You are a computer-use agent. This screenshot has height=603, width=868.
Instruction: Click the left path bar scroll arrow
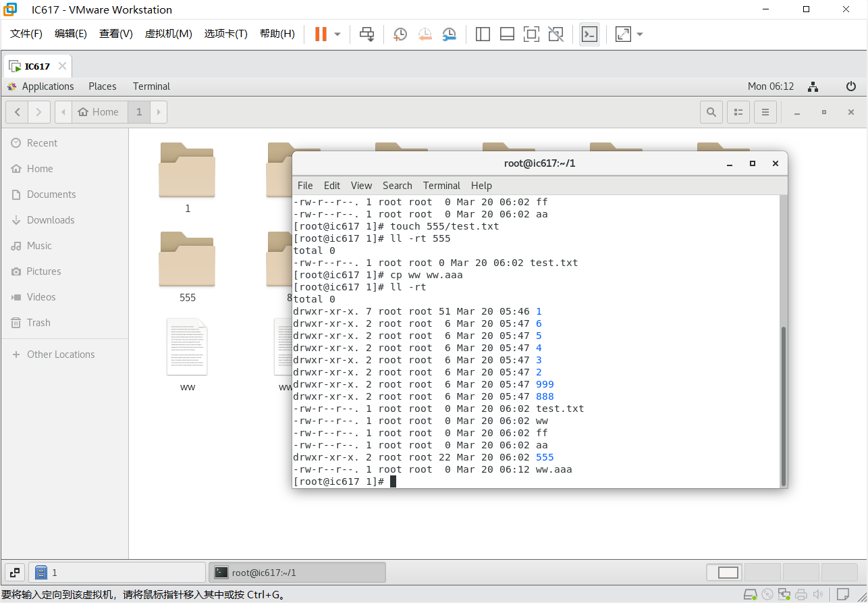pyautogui.click(x=63, y=112)
